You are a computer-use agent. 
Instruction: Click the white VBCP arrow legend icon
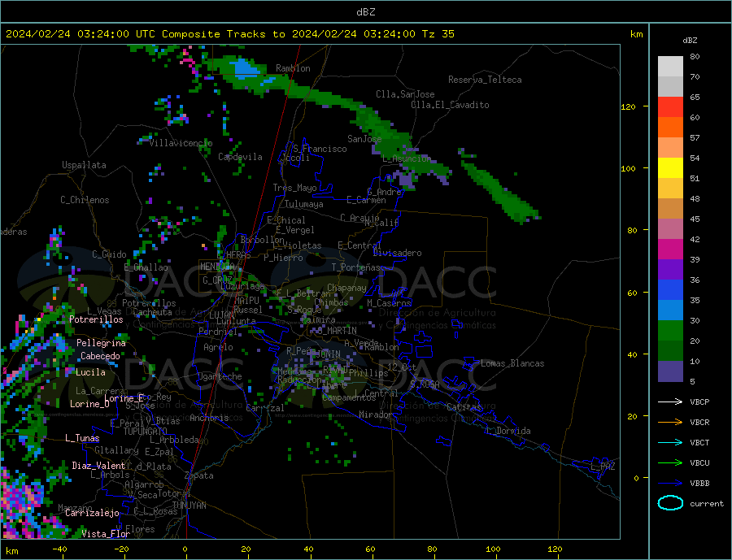pos(670,402)
